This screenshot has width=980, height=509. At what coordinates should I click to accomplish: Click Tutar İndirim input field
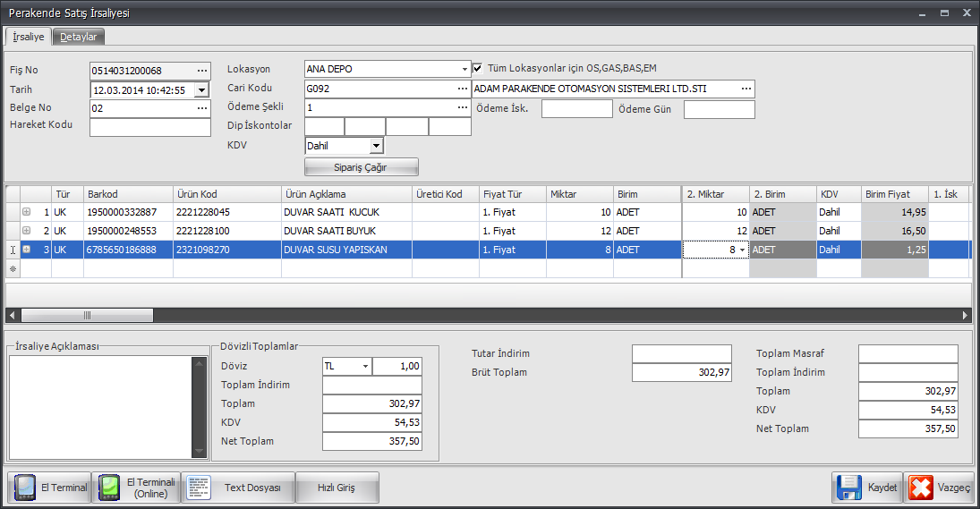click(x=681, y=353)
